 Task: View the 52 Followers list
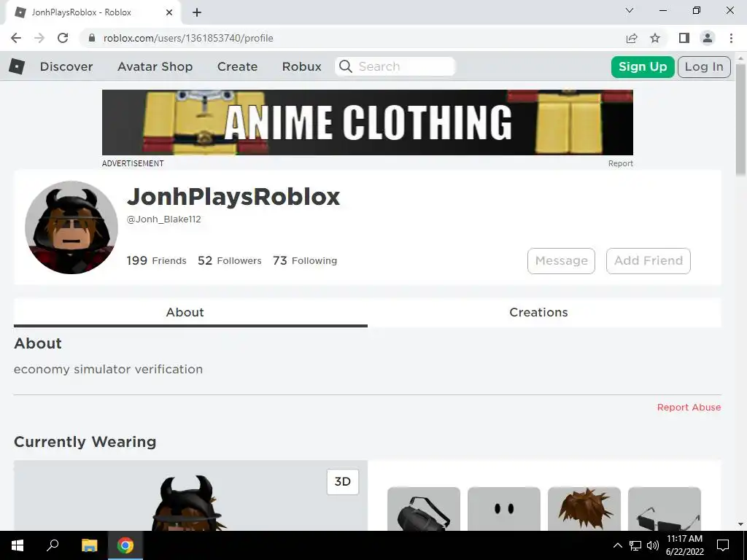click(x=230, y=260)
